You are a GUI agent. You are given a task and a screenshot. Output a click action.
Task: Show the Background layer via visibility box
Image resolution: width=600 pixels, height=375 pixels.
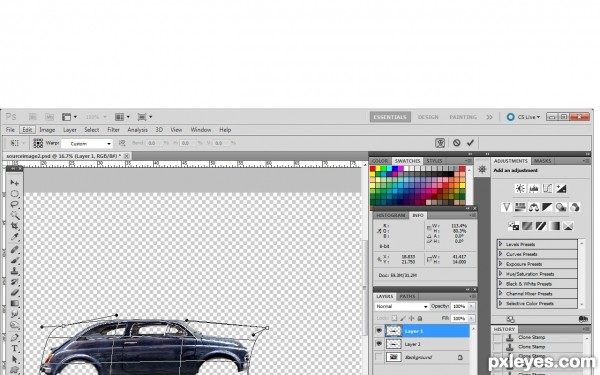tap(379, 357)
